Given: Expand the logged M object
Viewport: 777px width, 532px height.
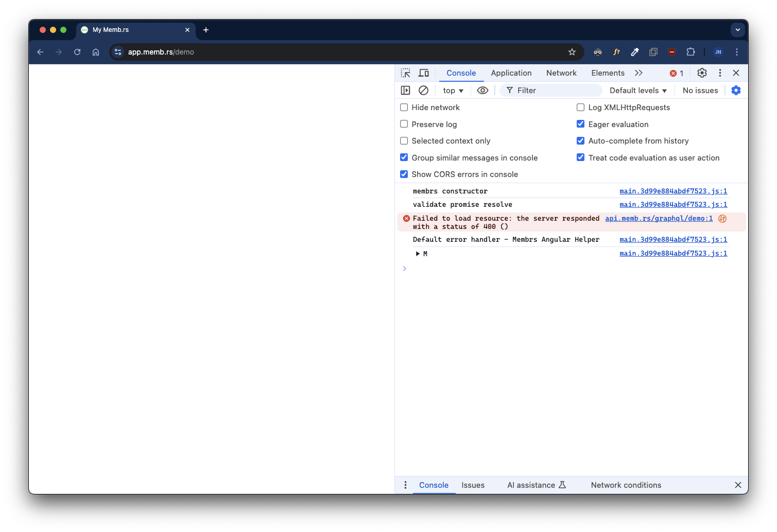Looking at the screenshot, I should (x=418, y=254).
